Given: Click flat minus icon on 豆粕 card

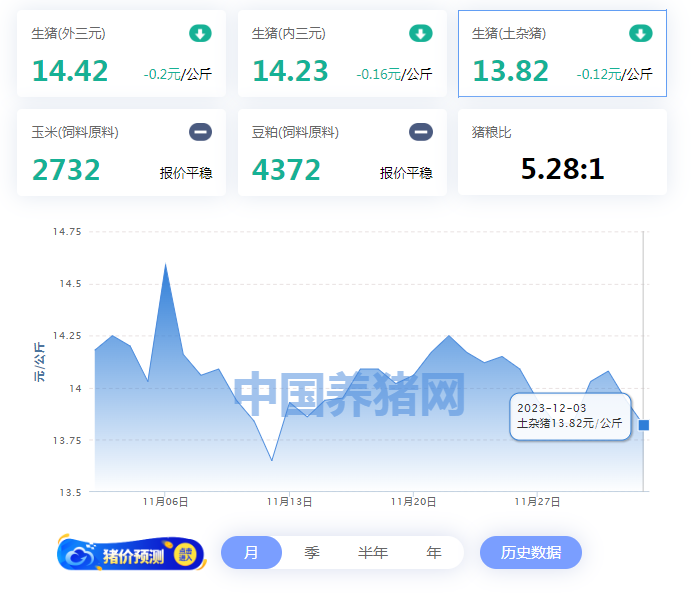Looking at the screenshot, I should point(421,132).
